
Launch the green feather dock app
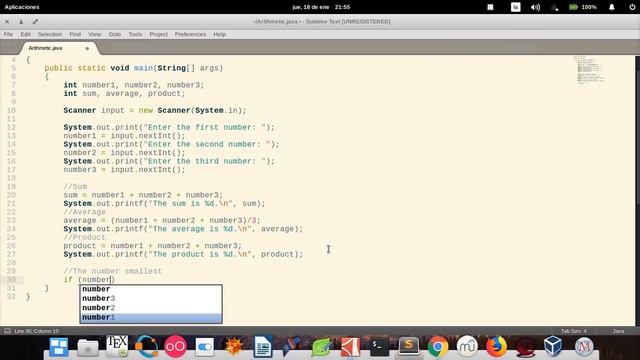[x=321, y=347]
